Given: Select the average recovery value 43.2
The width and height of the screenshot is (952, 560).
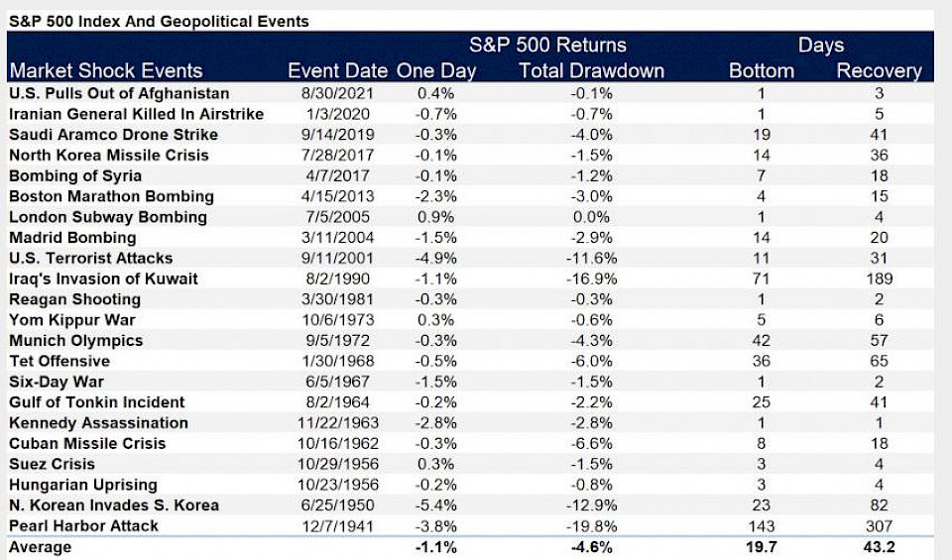Looking at the screenshot, I should (879, 546).
